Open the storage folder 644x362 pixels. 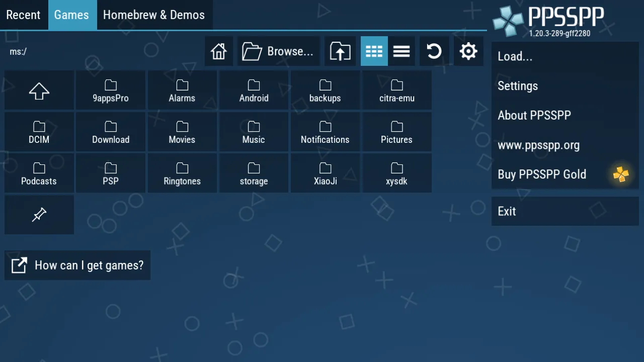tap(254, 173)
